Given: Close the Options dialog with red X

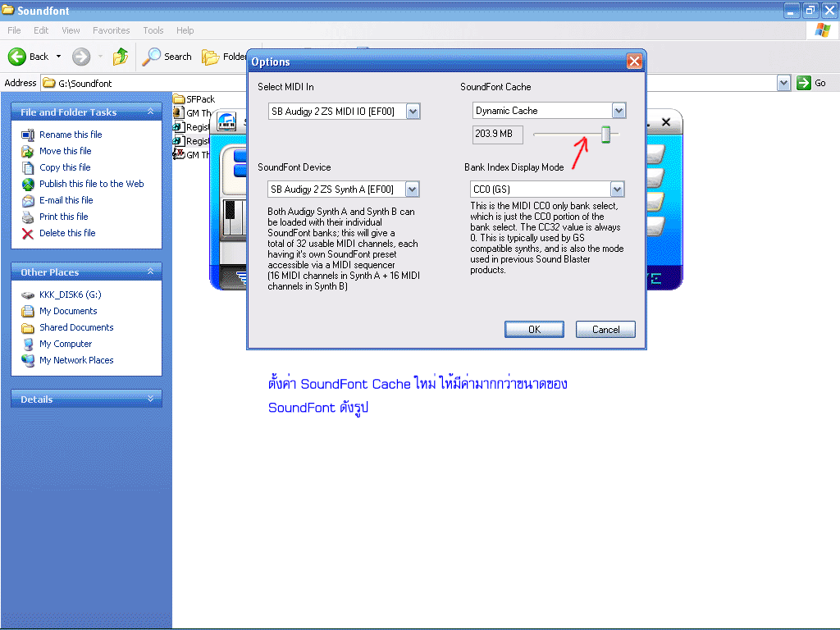Looking at the screenshot, I should click(634, 61).
